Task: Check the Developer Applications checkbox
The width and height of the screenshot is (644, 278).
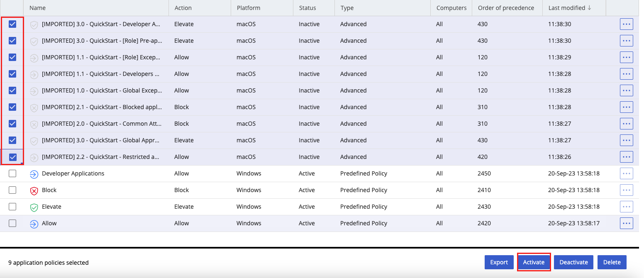Action: coord(12,173)
